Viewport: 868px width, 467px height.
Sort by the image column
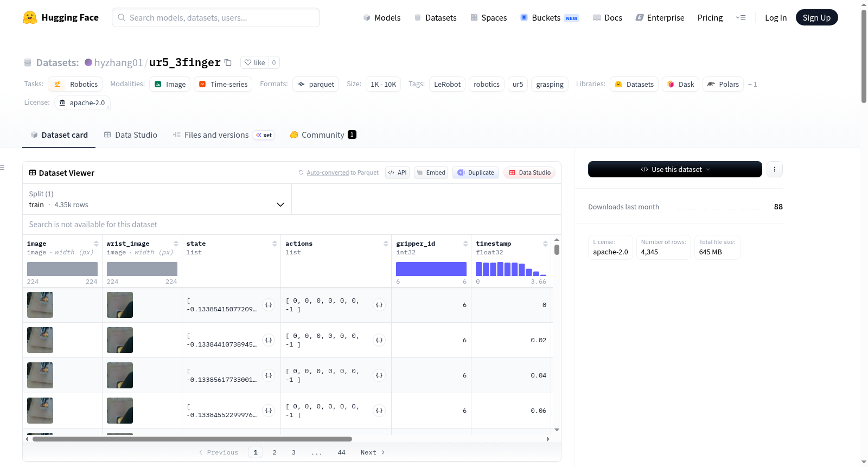[96, 244]
